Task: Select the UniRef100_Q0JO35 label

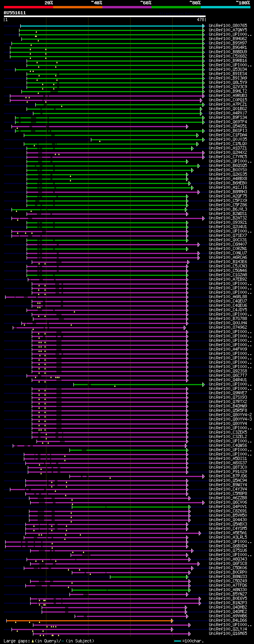Action: (x=228, y=139)
